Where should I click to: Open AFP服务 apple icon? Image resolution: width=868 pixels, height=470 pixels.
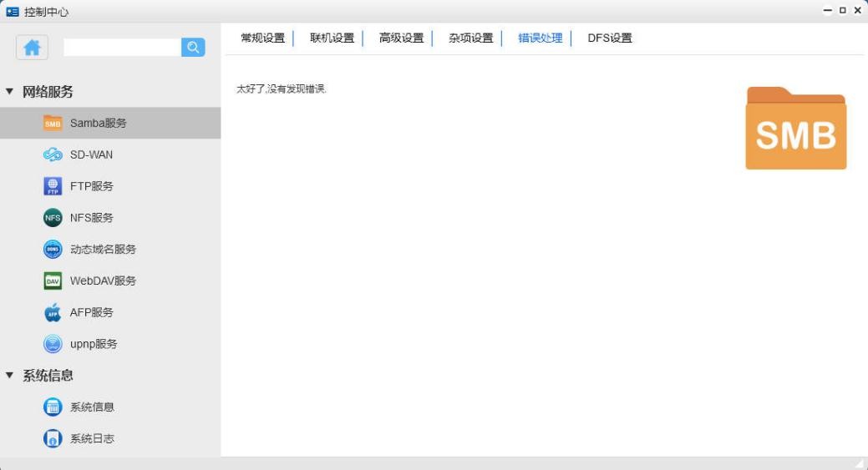point(53,312)
